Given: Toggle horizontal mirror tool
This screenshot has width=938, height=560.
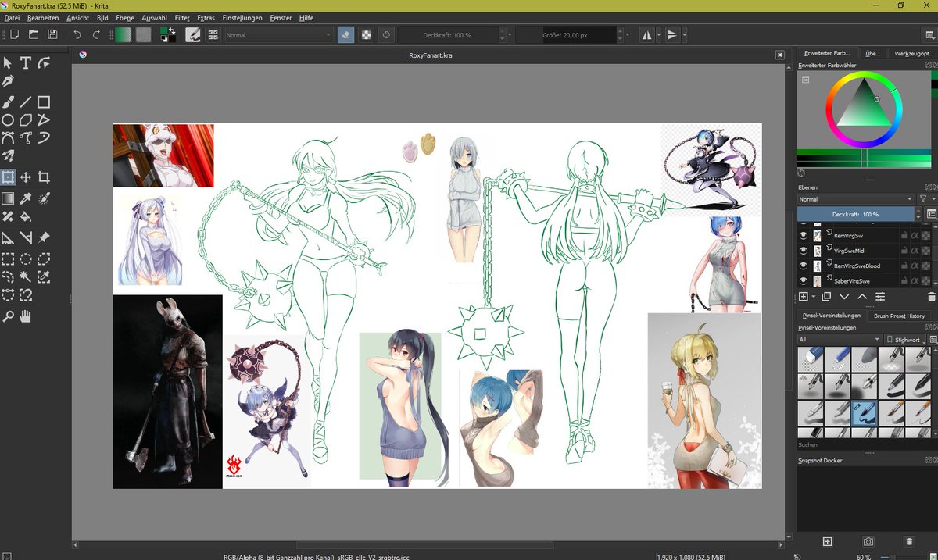Looking at the screenshot, I should 646,34.
